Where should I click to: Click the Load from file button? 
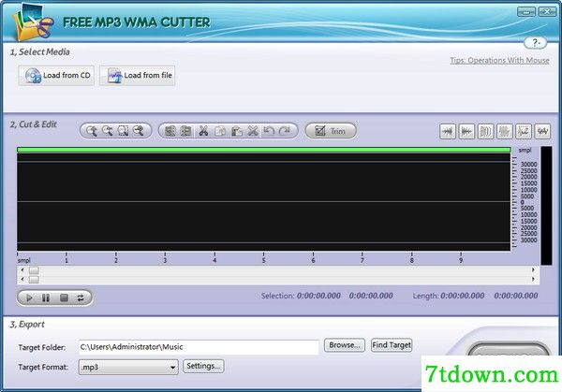(138, 76)
